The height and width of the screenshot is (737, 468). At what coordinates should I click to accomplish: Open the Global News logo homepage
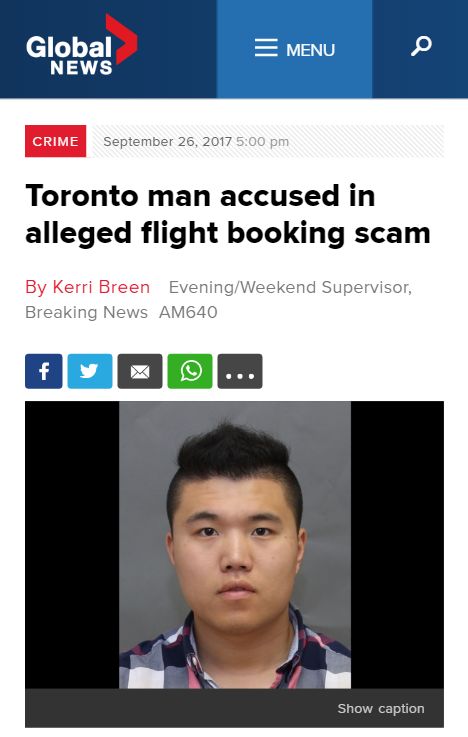82,45
